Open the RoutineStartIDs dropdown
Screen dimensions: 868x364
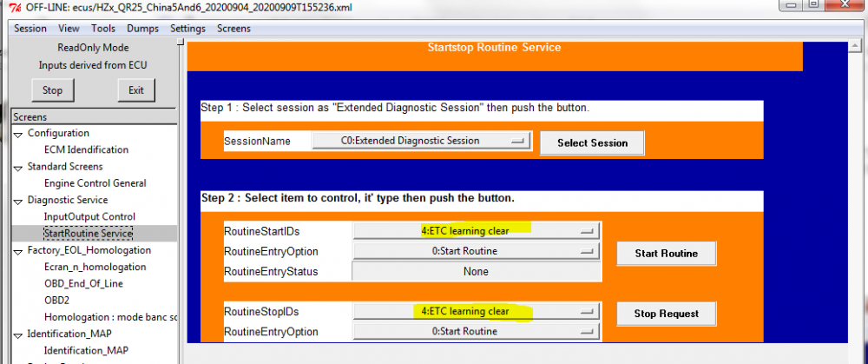tap(476, 230)
